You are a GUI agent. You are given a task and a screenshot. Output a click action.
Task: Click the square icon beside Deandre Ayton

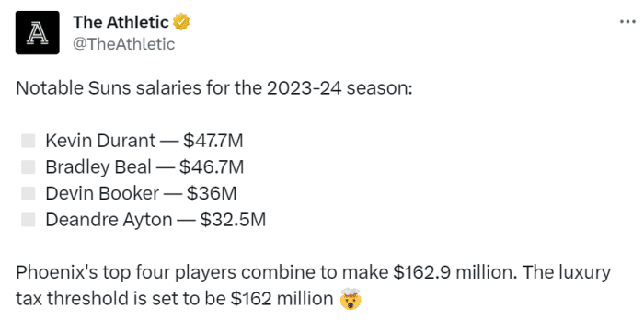pyautogui.click(x=29, y=220)
